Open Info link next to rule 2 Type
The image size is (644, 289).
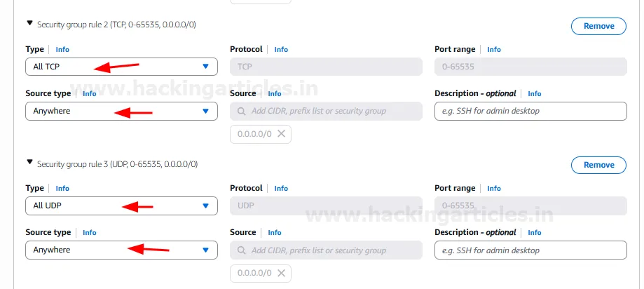coord(62,50)
